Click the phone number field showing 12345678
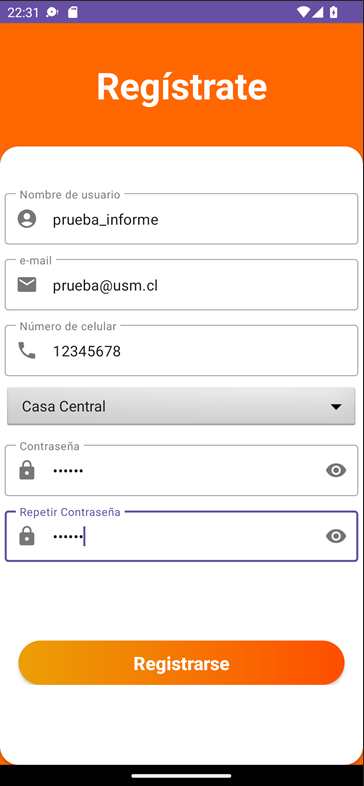Image resolution: width=364 pixels, height=786 pixels. [181, 350]
